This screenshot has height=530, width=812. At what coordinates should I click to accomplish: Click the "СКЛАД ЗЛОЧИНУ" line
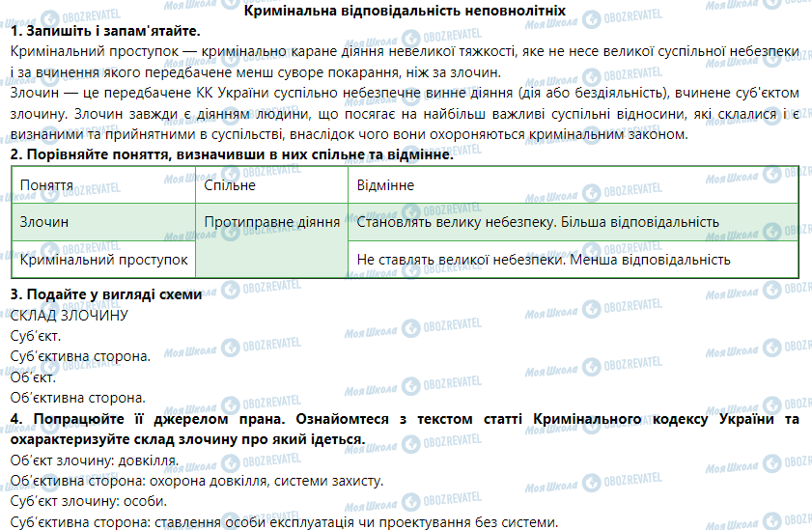69,316
